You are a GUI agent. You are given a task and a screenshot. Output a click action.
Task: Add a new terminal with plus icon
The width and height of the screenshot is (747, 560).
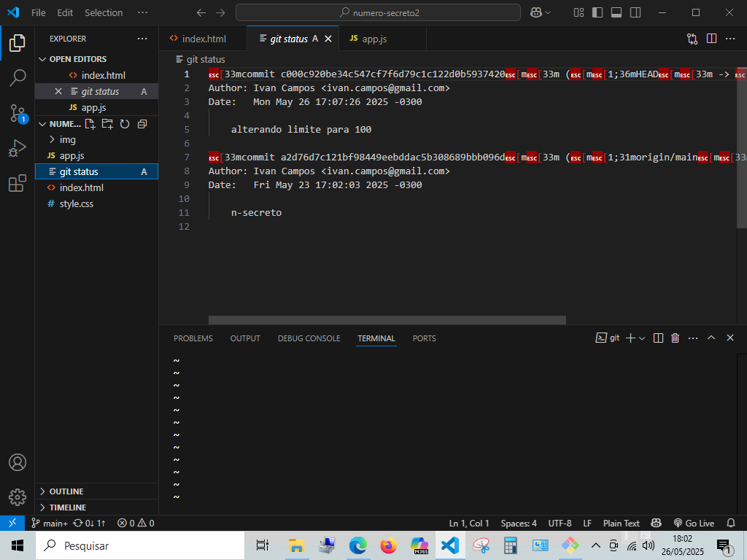click(630, 338)
